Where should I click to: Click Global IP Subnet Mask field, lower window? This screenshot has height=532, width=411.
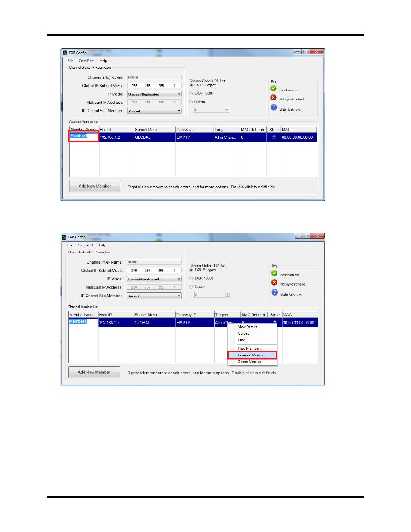pos(154,271)
